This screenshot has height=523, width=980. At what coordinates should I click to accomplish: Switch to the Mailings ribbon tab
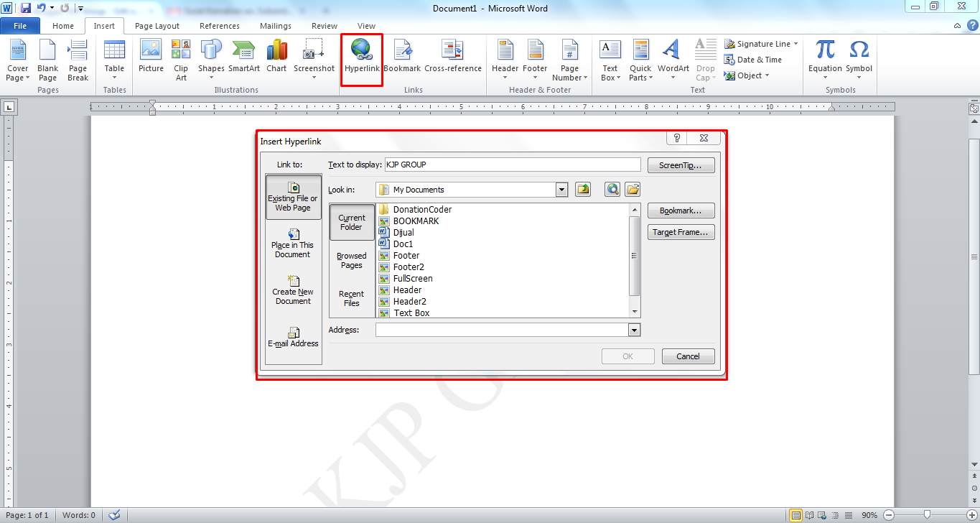[x=275, y=25]
